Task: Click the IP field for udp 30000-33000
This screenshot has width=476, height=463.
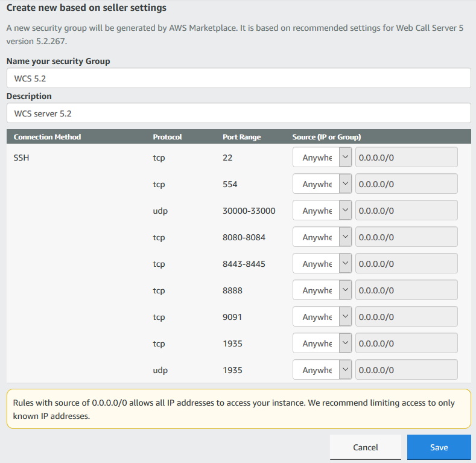Action: (x=406, y=211)
